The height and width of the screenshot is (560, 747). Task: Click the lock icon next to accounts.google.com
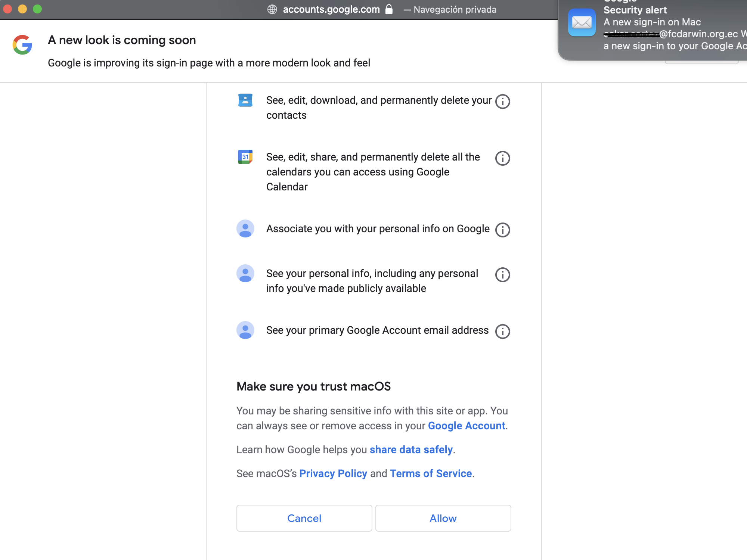click(389, 9)
